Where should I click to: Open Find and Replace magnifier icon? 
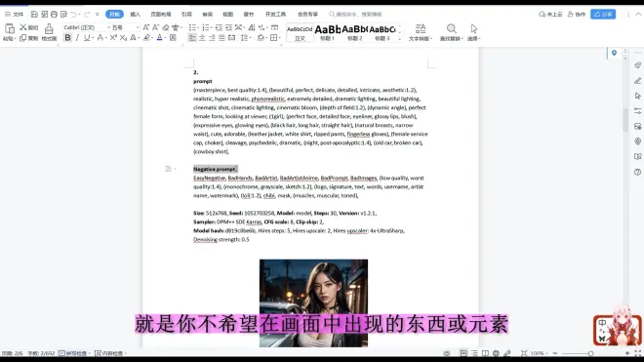tap(452, 28)
